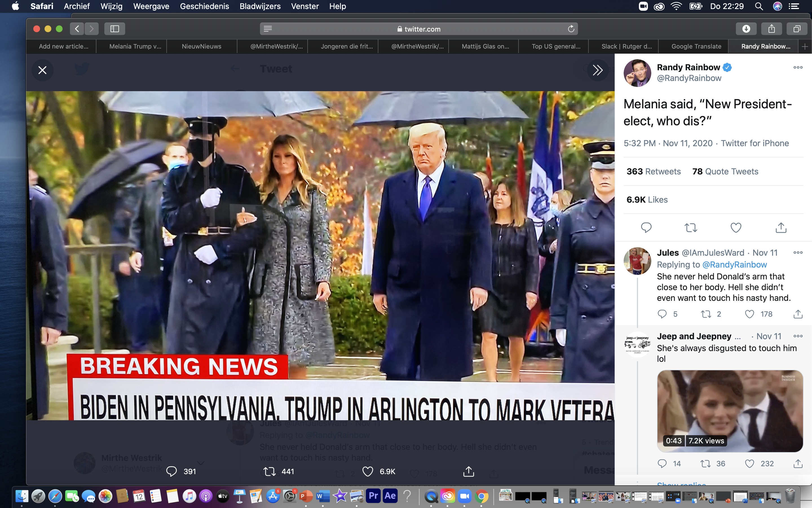The image size is (812, 508).
Task: Open more options on Jules reply
Action: click(x=798, y=253)
